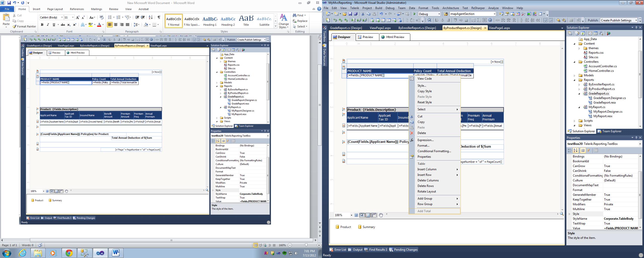This screenshot has width=644, height=258.
Task: Click the Grow Font icon in Word
Action: pyautogui.click(x=78, y=17)
